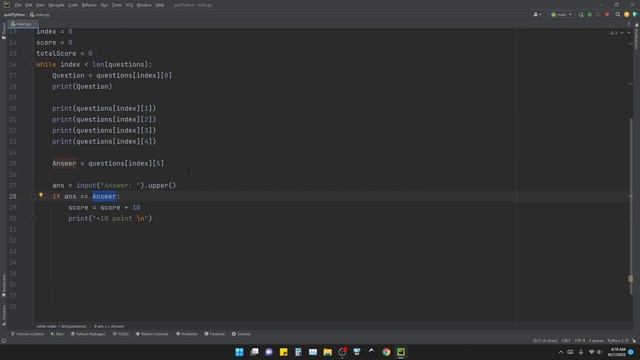Screen dimensions: 640x360
Task: Click main.py in the navigation breadcrumb
Action: [40, 15]
